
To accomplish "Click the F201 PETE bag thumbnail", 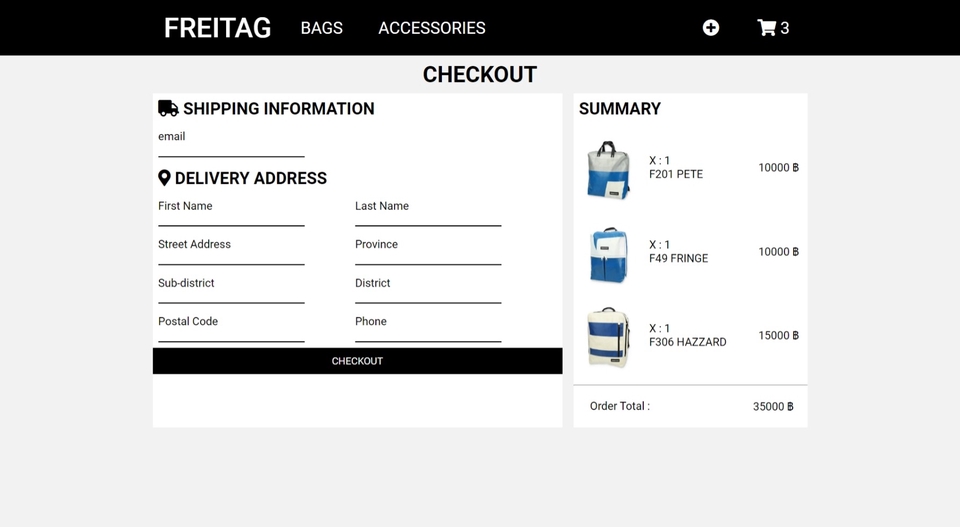I will point(609,170).
